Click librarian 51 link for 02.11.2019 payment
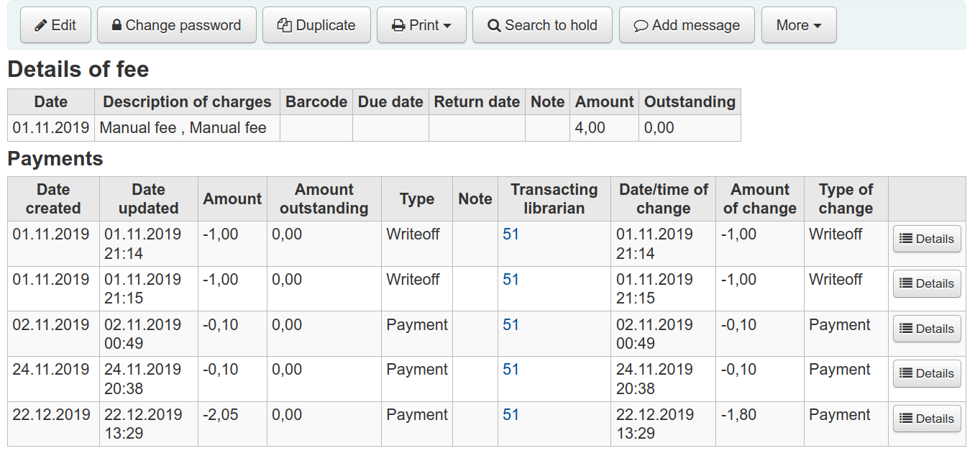 coord(510,325)
